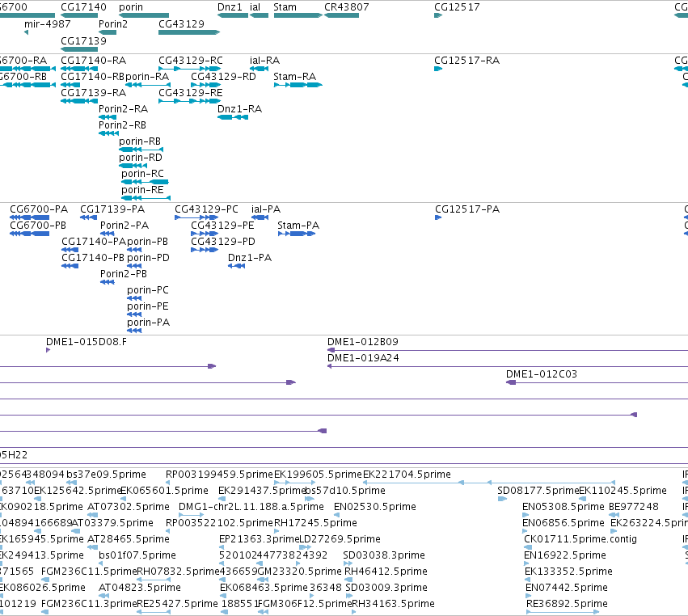Viewport: 688px width, 616px height.
Task: Select the Stam gene label
Action: pyautogui.click(x=285, y=7)
